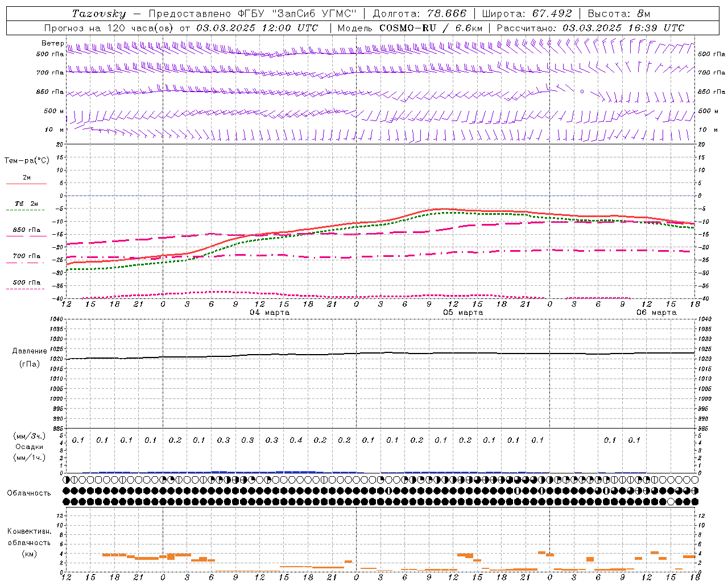Click the 500 гПа dotted legend line sample
Viewport: 728px width, 582px height.
26,289
